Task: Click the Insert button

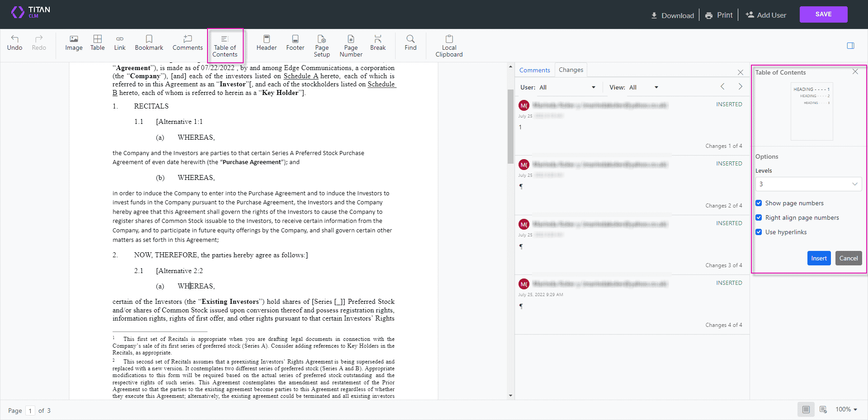Action: point(818,258)
